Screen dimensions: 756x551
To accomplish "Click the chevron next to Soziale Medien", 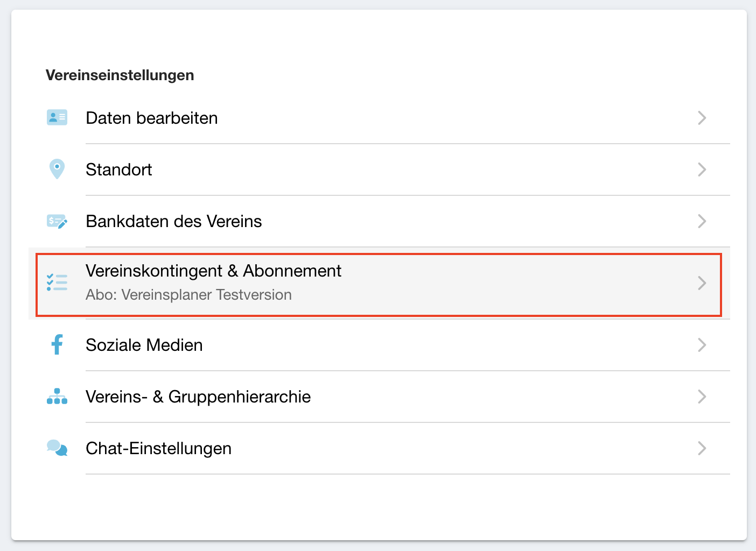I will [x=702, y=345].
